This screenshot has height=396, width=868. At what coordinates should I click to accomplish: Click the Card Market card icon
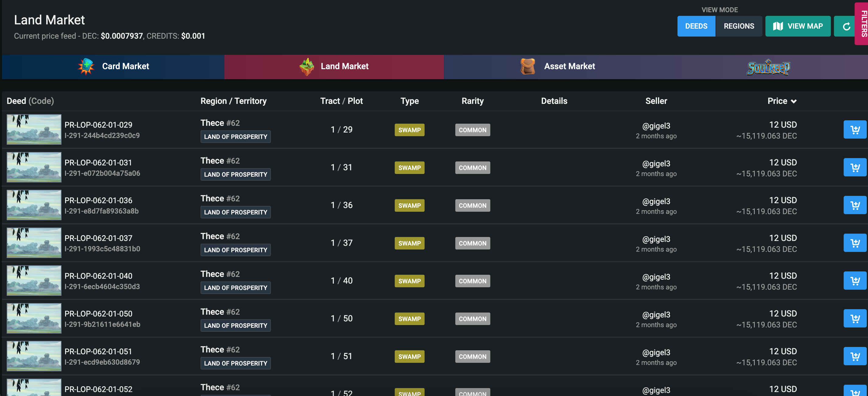[86, 66]
